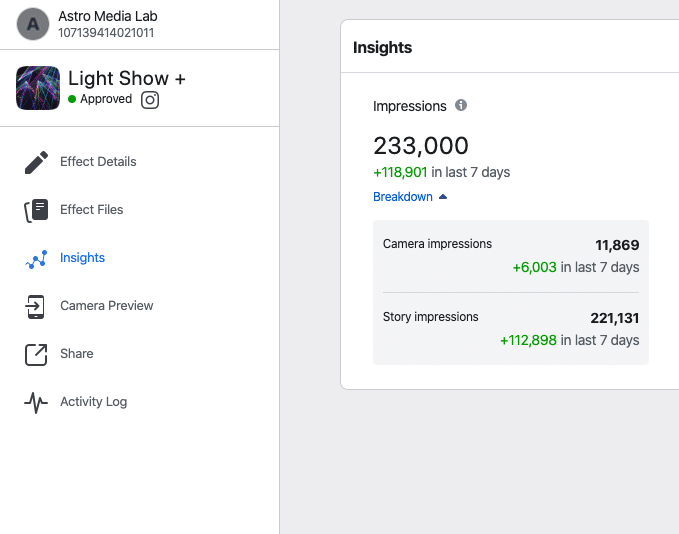
Task: Click the Light Show + effect title
Action: 127,78
